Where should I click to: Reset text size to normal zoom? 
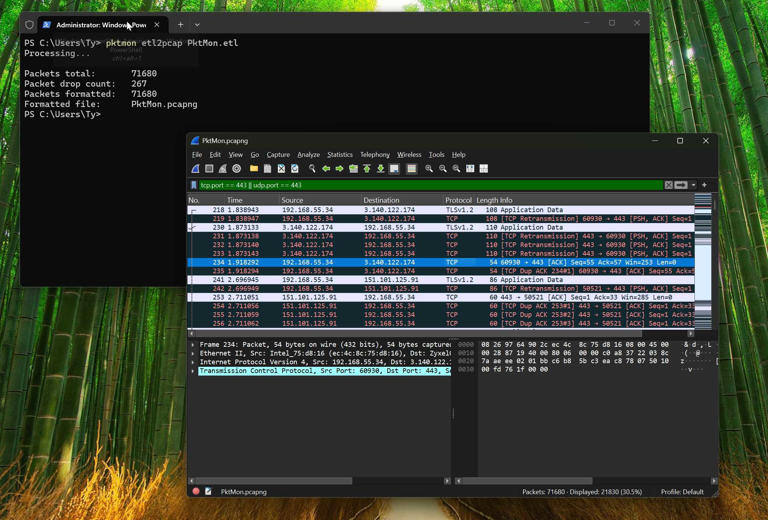(456, 168)
